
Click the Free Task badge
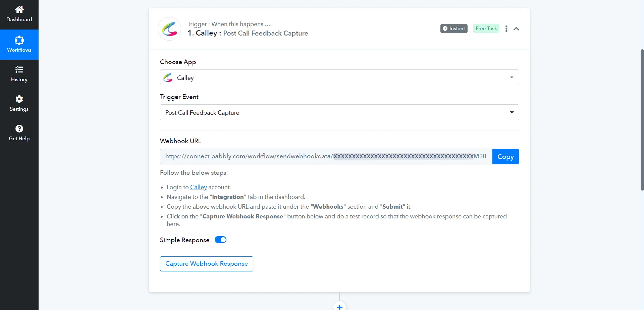click(x=486, y=29)
